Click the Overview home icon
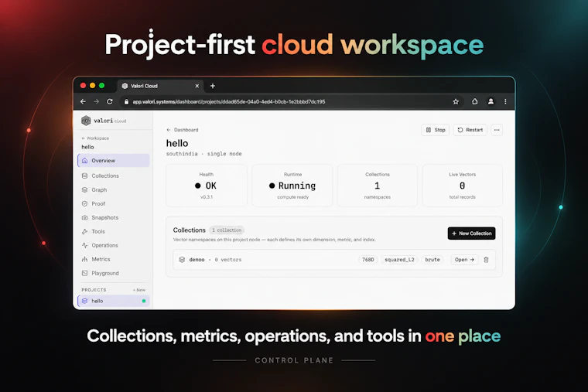This screenshot has width=588, height=392. [85, 160]
